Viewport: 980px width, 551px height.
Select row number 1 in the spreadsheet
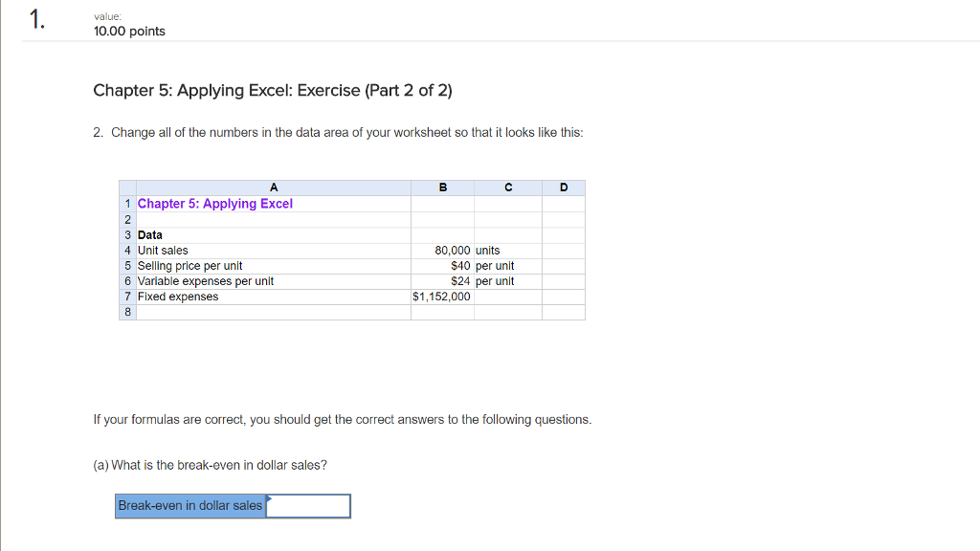click(x=127, y=203)
